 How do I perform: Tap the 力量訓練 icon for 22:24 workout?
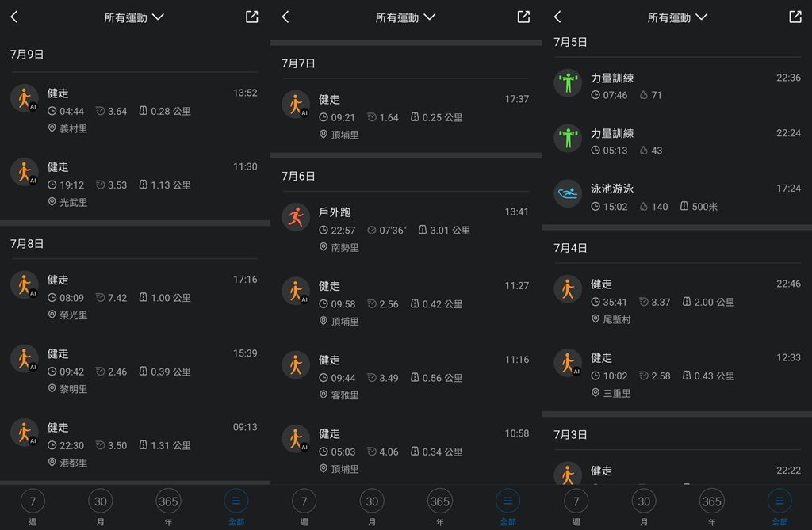pyautogui.click(x=567, y=138)
